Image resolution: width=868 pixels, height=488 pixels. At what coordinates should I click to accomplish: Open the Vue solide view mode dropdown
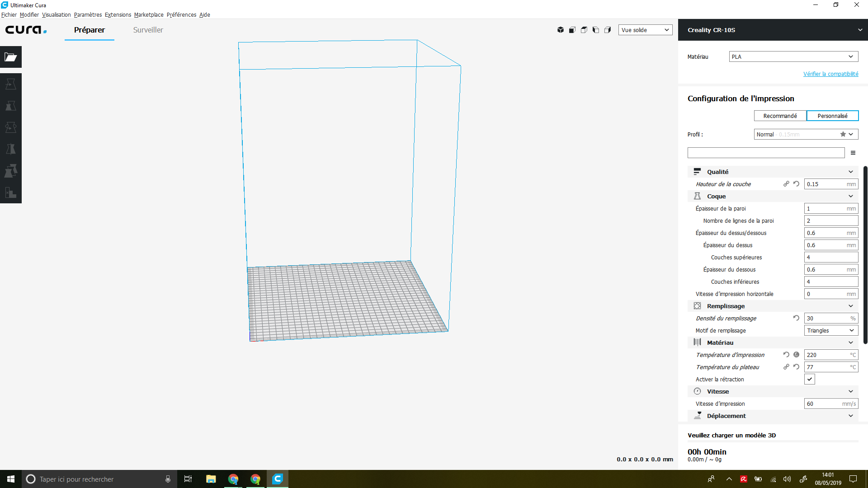pos(645,30)
